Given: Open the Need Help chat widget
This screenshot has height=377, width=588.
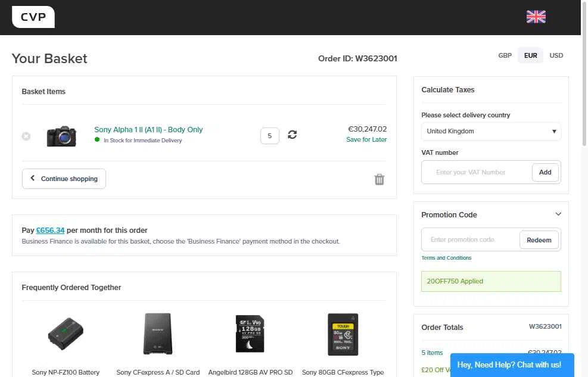Looking at the screenshot, I should tap(512, 365).
